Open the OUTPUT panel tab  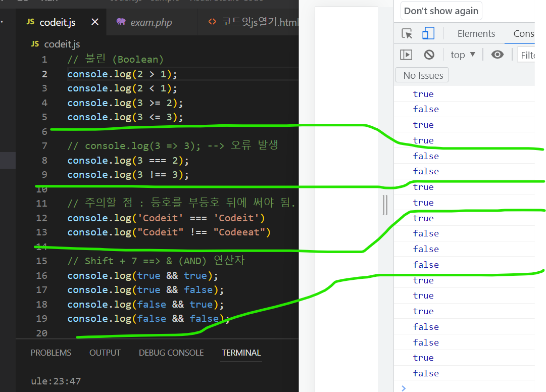pyautogui.click(x=105, y=353)
